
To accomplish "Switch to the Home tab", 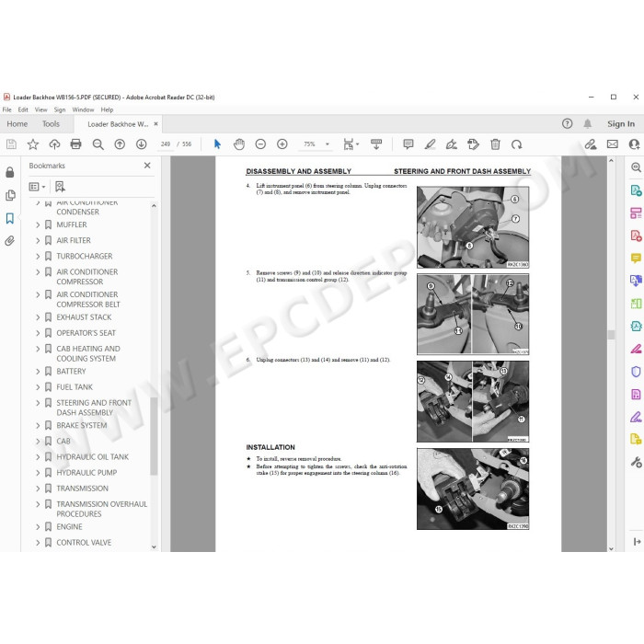I will click(x=17, y=123).
